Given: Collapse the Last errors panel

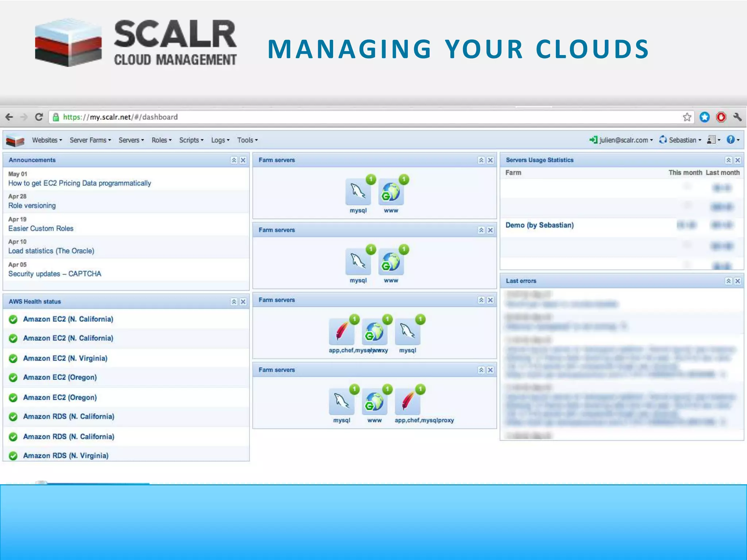Looking at the screenshot, I should point(728,281).
